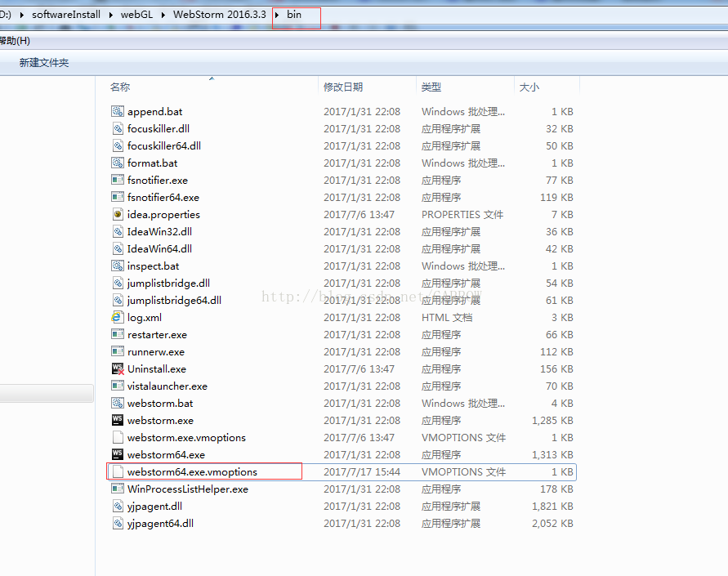This screenshot has height=576, width=728.
Task: Select the restarter.exe icon
Action: tap(118, 335)
